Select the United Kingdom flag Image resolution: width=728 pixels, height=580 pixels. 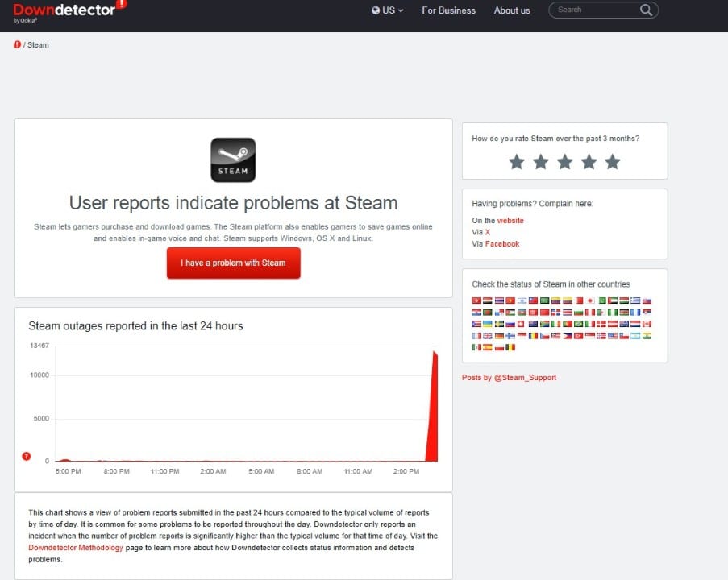(x=488, y=336)
